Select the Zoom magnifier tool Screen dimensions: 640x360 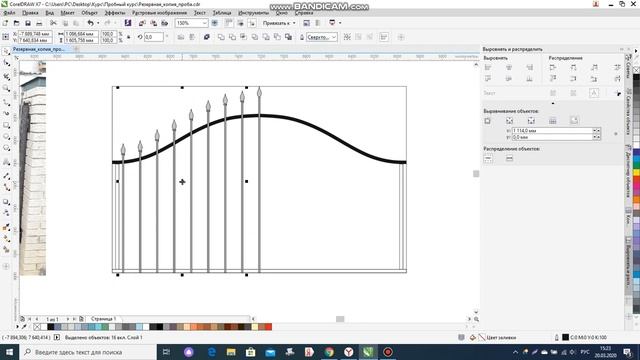pyautogui.click(x=6, y=88)
